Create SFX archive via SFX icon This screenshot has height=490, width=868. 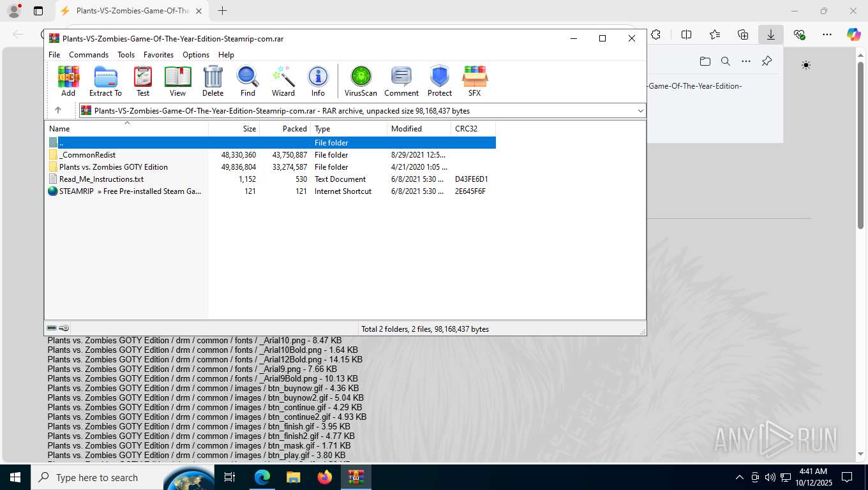point(474,81)
